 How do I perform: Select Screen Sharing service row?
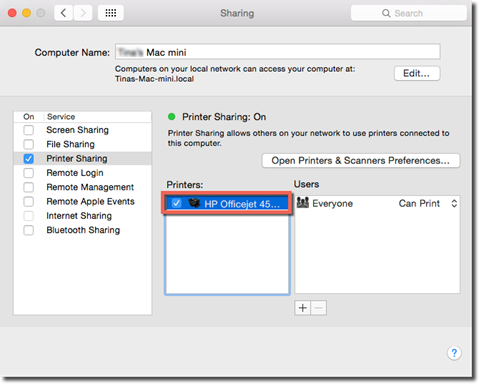pyautogui.click(x=83, y=130)
